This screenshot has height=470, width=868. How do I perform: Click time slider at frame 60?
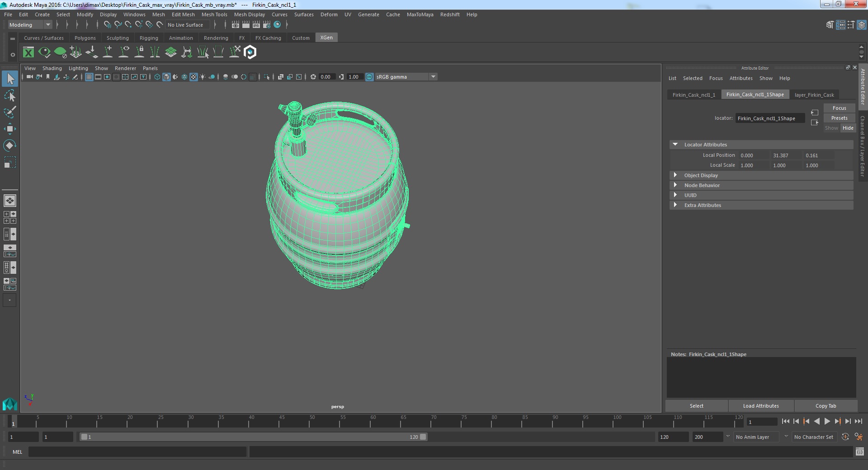[371, 422]
